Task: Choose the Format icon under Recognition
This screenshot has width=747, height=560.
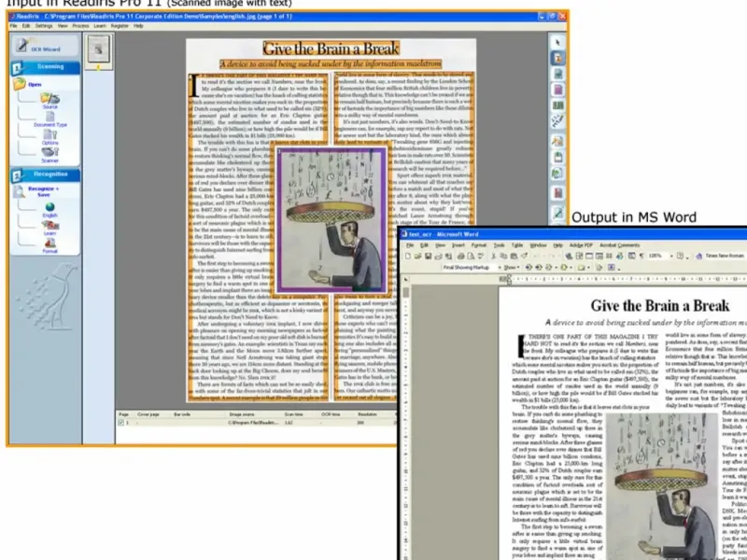Action: 50,245
